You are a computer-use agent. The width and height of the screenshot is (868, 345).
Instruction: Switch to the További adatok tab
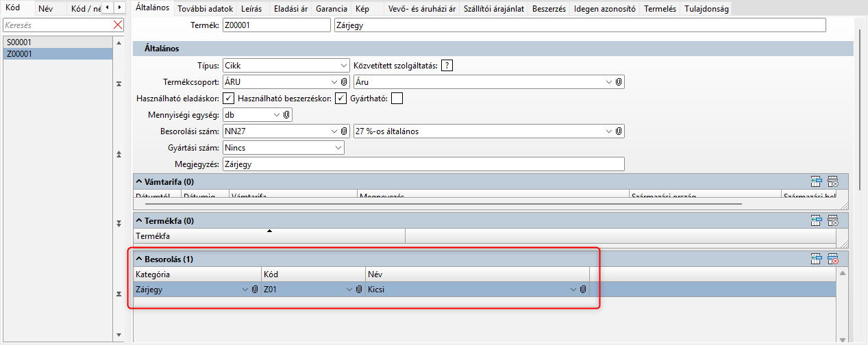pos(206,9)
